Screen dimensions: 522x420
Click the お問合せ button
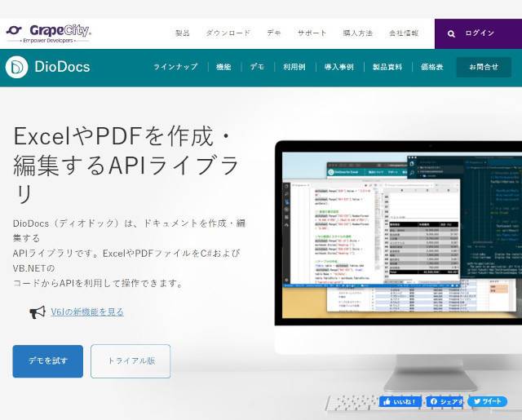tap(484, 67)
